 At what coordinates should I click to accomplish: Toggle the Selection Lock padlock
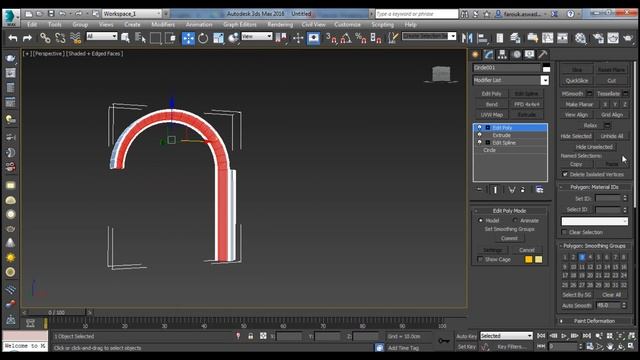tap(251, 336)
